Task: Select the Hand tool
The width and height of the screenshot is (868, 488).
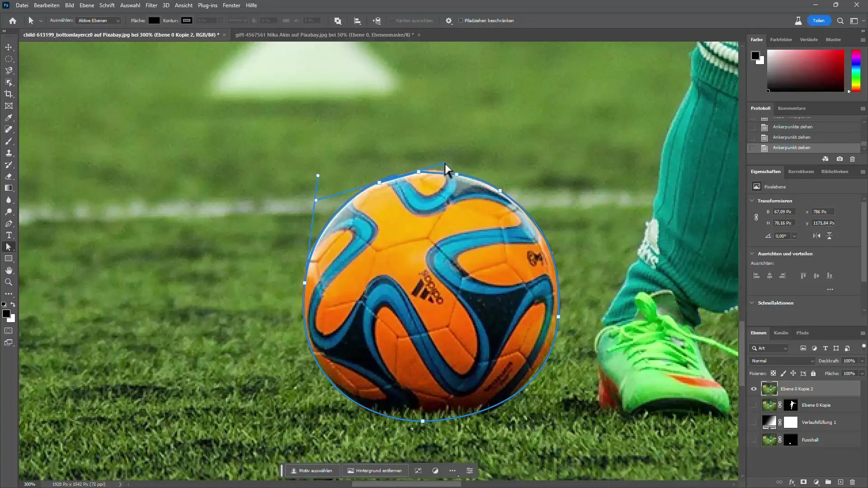Action: [9, 270]
